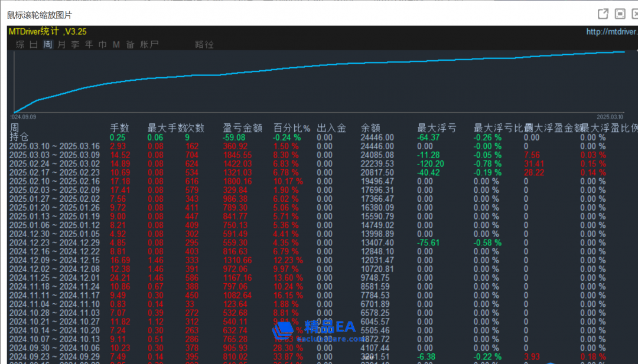Click the 最大浮亏 column header

[437, 128]
